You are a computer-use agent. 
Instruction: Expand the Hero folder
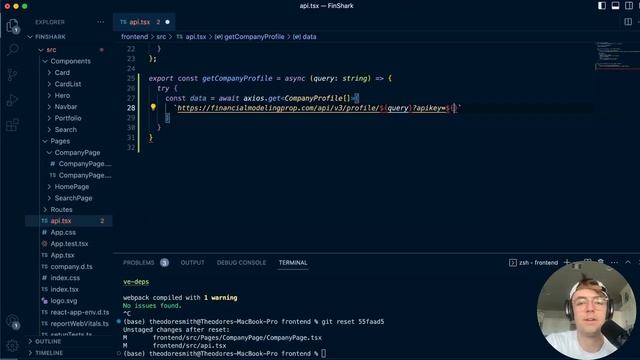click(x=62, y=96)
